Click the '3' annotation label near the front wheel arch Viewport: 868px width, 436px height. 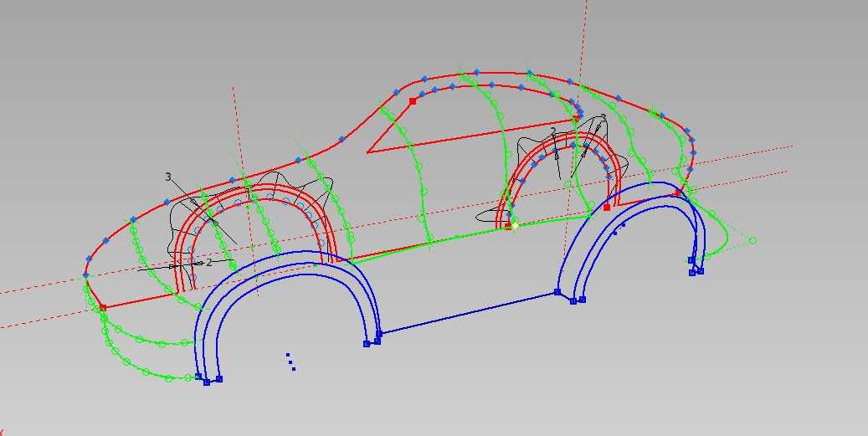[x=168, y=177]
